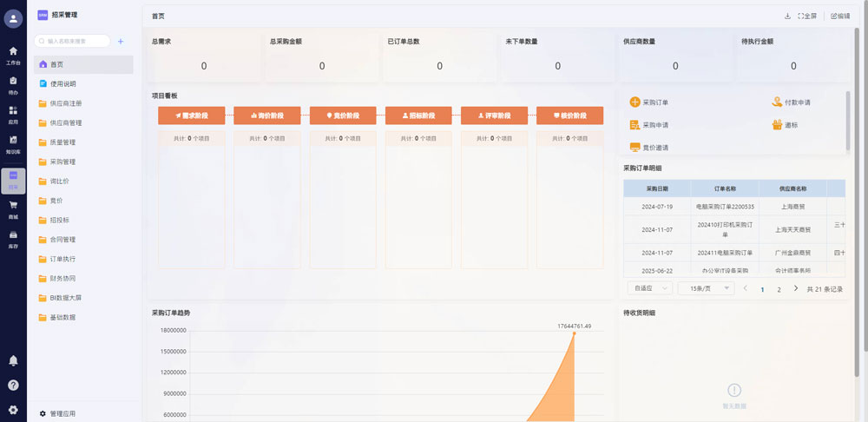Select 首页 in the sidebar menu
The width and height of the screenshot is (868, 422).
(x=56, y=64)
